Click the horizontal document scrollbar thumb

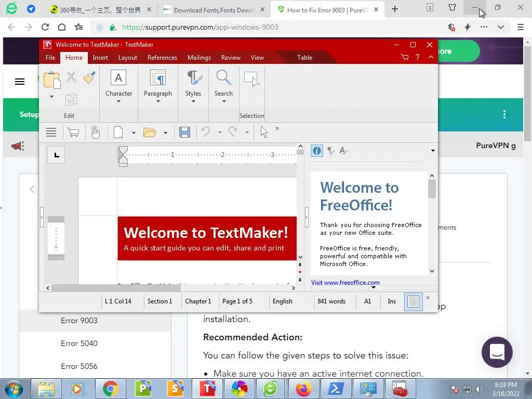point(116,288)
